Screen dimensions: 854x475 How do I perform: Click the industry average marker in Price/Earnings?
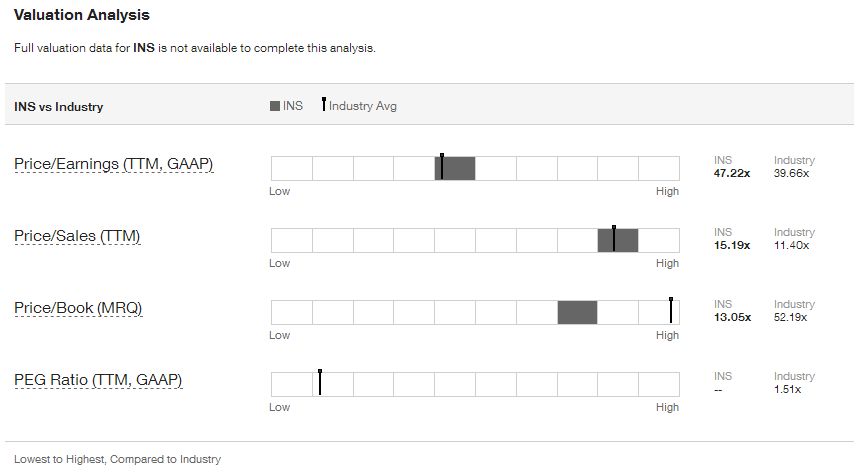click(x=441, y=166)
